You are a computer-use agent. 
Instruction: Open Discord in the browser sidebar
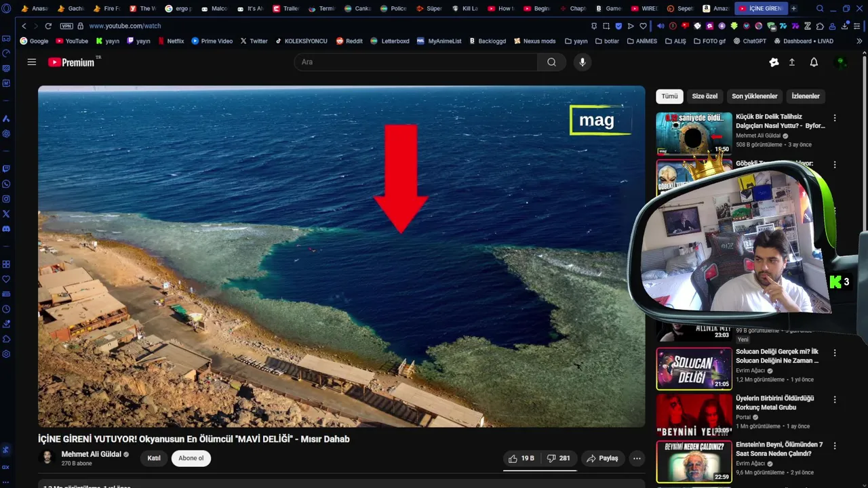click(x=6, y=229)
